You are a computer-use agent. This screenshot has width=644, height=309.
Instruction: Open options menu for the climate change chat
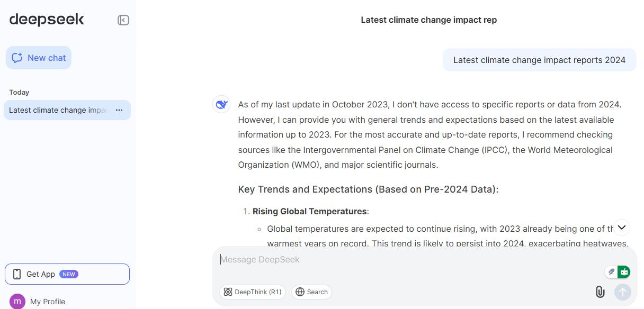119,110
